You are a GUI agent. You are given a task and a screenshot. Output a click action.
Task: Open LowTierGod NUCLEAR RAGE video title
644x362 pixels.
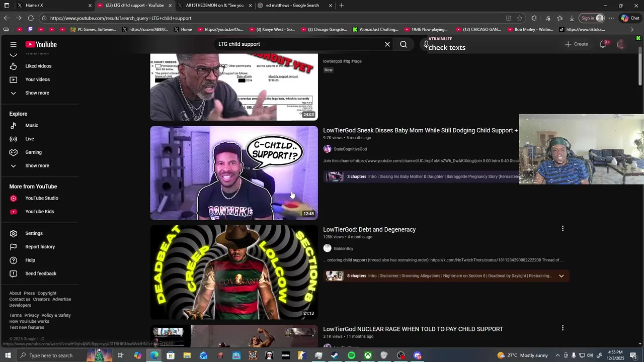pyautogui.click(x=413, y=329)
